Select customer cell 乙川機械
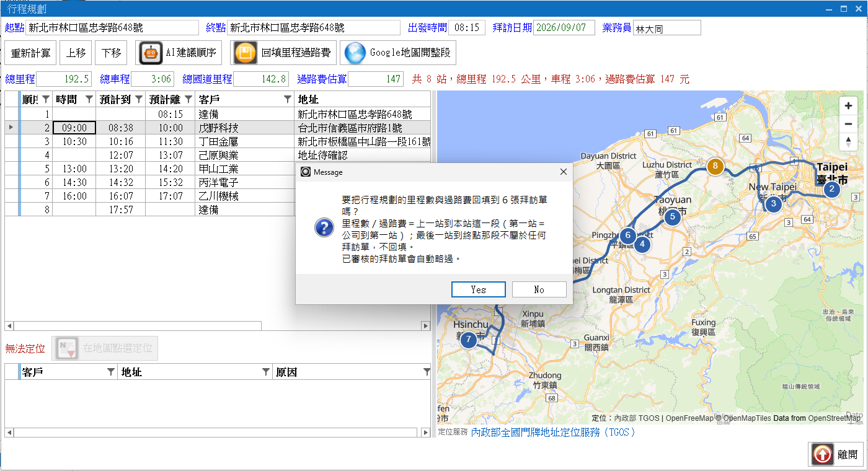This screenshot has width=868, height=471. click(x=245, y=196)
